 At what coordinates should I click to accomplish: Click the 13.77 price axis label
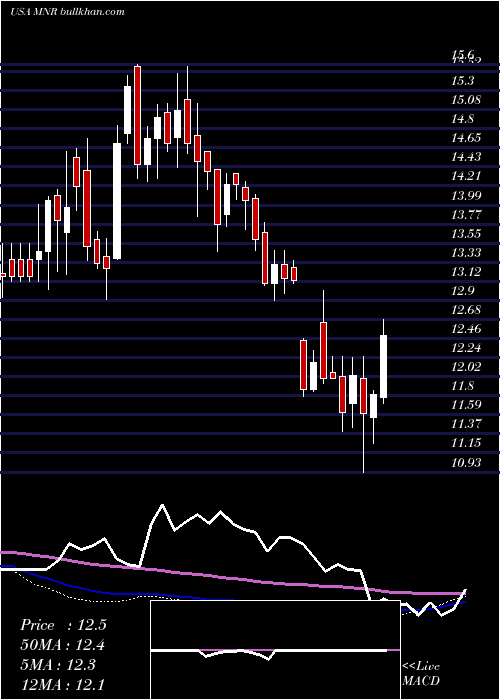(x=466, y=214)
